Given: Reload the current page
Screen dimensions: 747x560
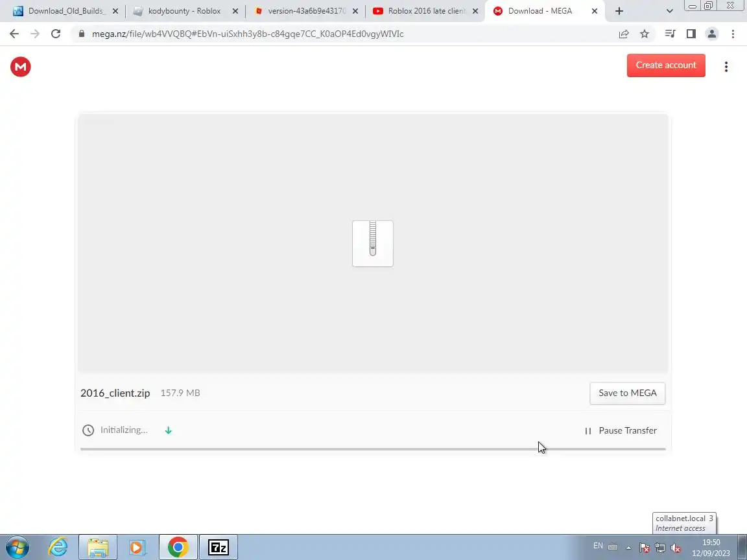Looking at the screenshot, I should 56,34.
